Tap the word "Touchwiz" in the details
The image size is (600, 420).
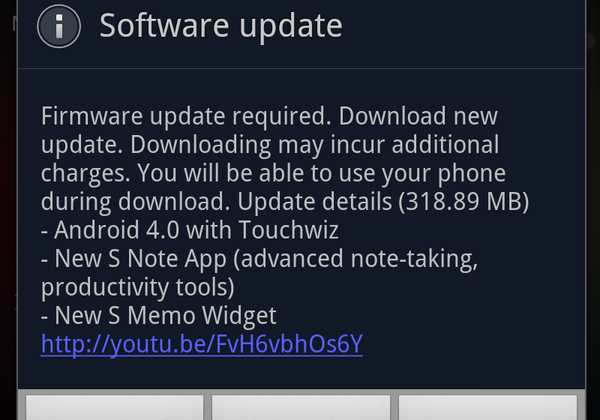289,230
